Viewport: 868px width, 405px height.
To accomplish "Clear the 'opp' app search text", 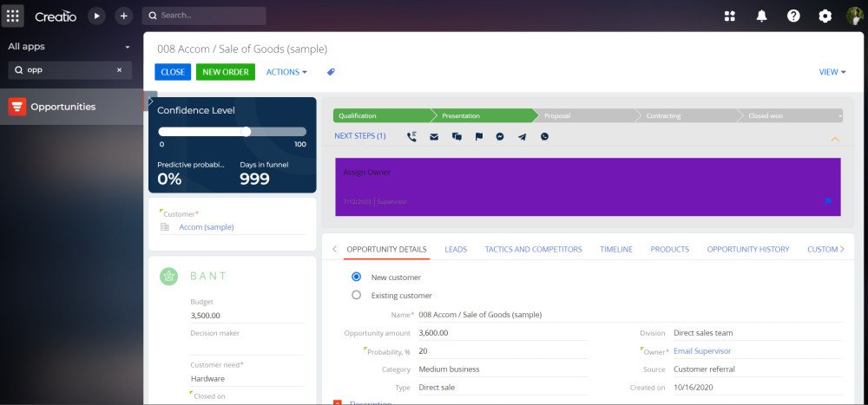I will (x=119, y=70).
